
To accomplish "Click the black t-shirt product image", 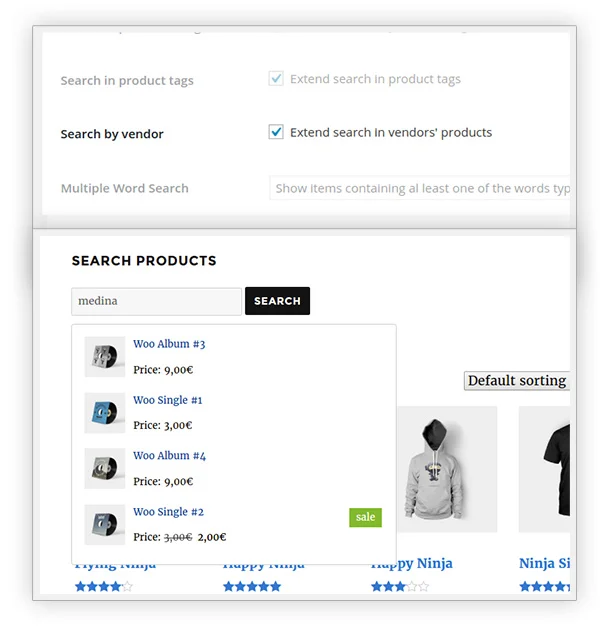I will pyautogui.click(x=545, y=468).
